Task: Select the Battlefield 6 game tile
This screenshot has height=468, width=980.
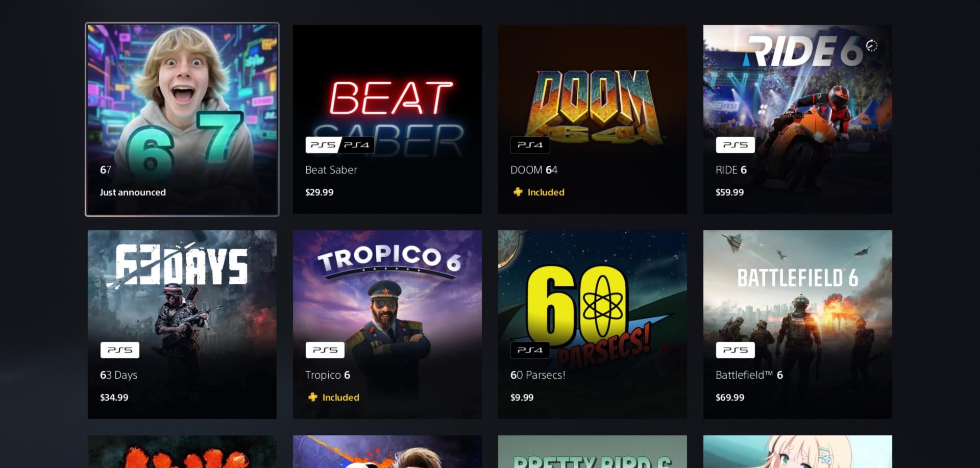Action: [798, 325]
